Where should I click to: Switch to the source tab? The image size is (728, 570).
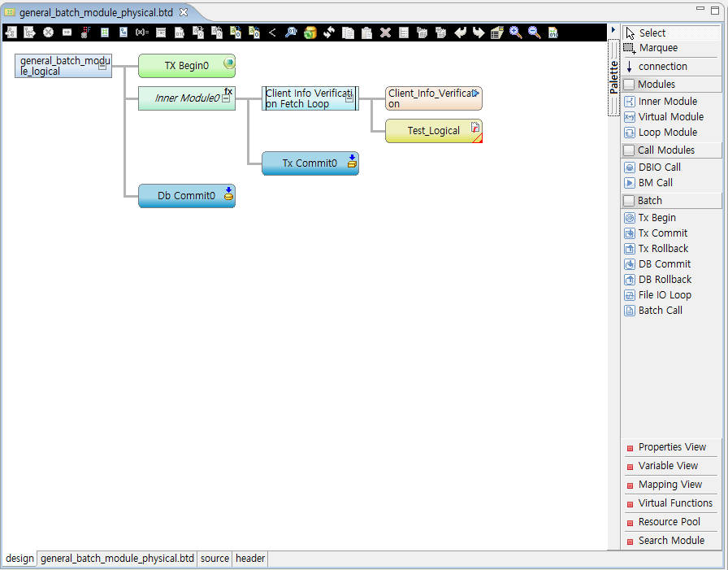tap(214, 559)
